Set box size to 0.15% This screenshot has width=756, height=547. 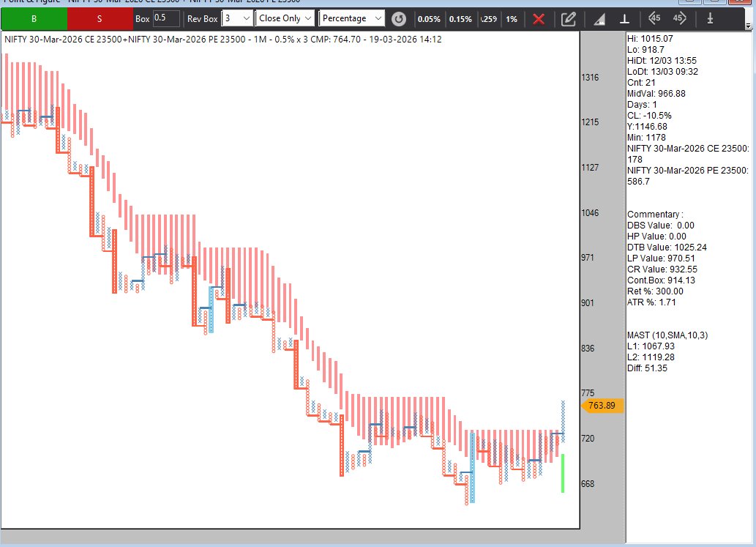[460, 19]
